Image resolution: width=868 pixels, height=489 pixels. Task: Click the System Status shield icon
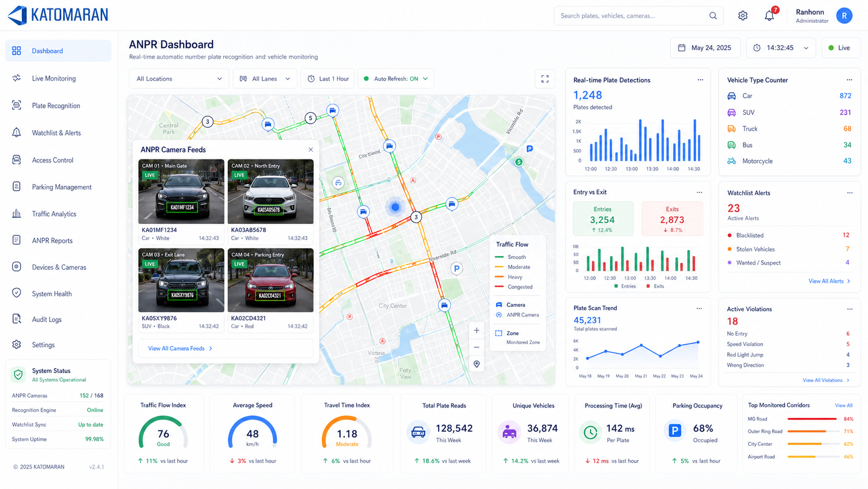(x=19, y=374)
